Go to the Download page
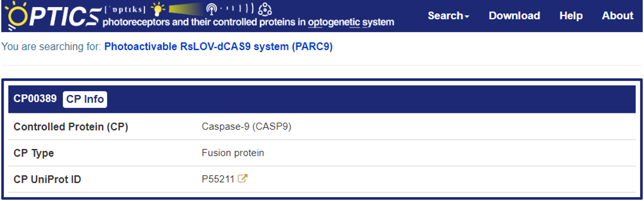This screenshot has height=201, width=644. pos(514,16)
